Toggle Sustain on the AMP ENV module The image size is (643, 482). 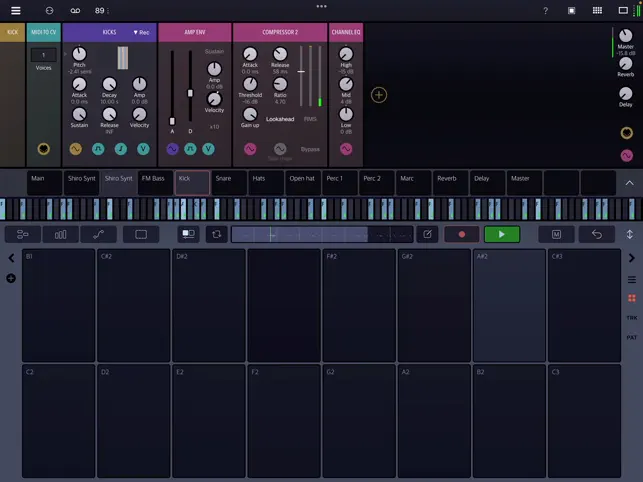(214, 52)
